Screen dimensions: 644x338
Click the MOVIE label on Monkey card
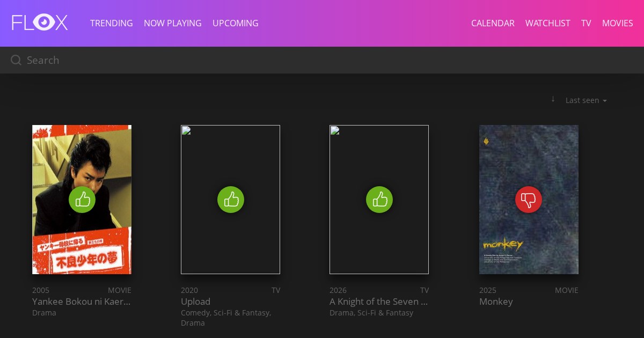tap(567, 290)
